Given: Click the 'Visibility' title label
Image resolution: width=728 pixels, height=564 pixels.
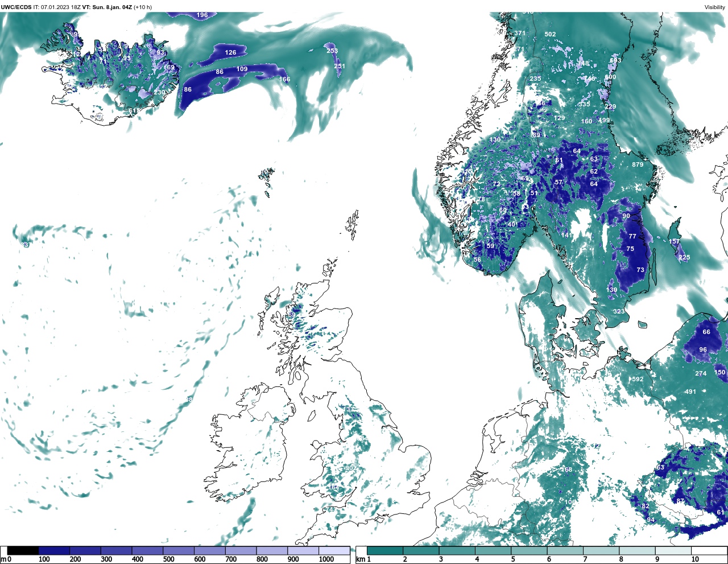Looking at the screenshot, I should point(715,7).
